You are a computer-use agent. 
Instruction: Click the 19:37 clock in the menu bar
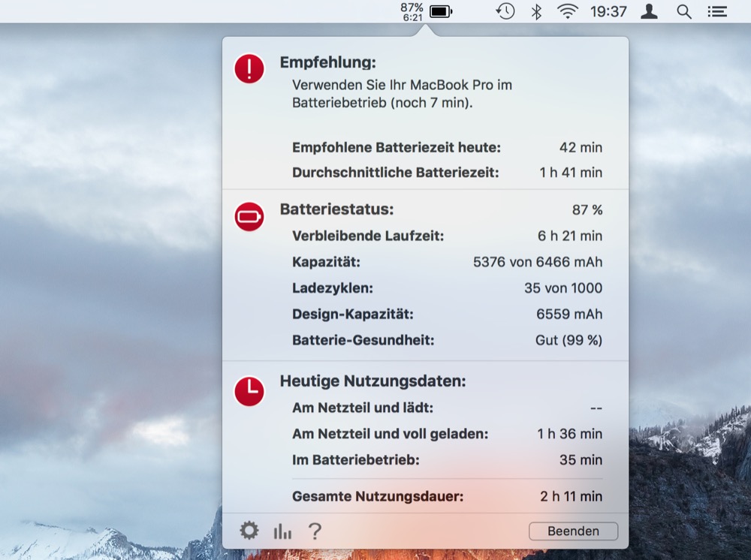coord(608,11)
